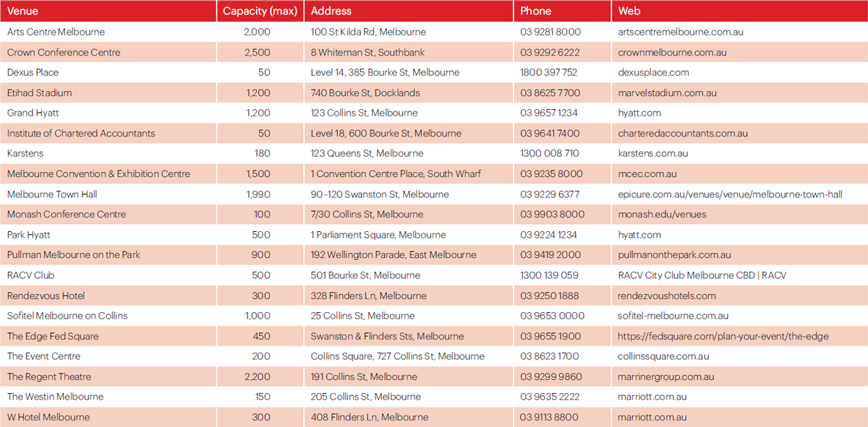Screen dimensions: 868x427
Task: Select phone number 03 9281 8000
Action: coord(550,32)
